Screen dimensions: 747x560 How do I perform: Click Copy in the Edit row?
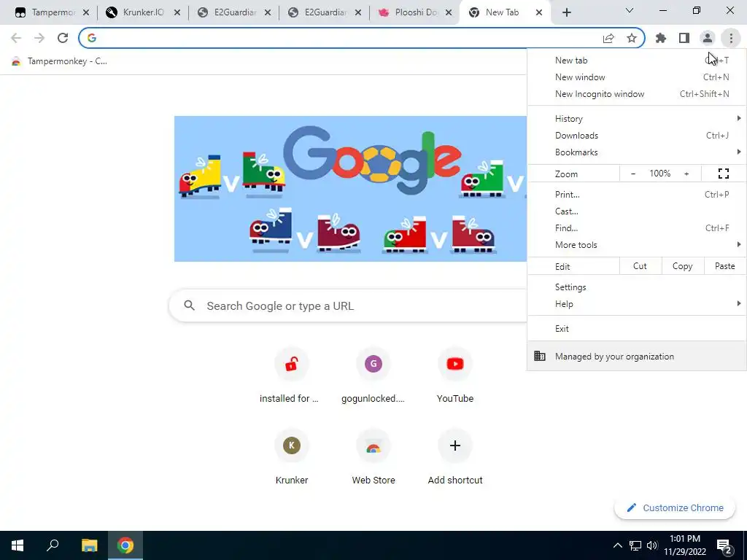tap(682, 266)
